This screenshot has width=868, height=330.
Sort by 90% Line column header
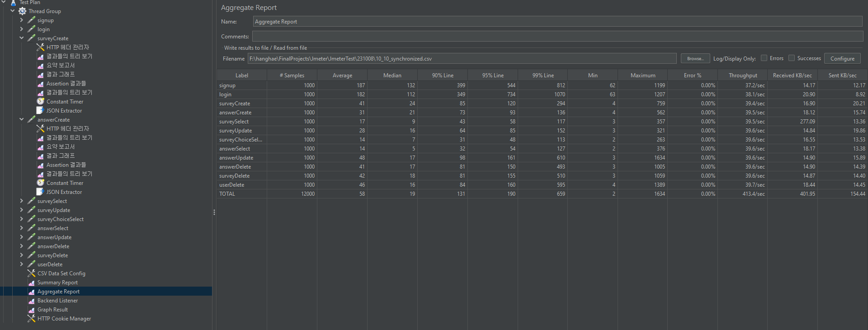click(443, 75)
